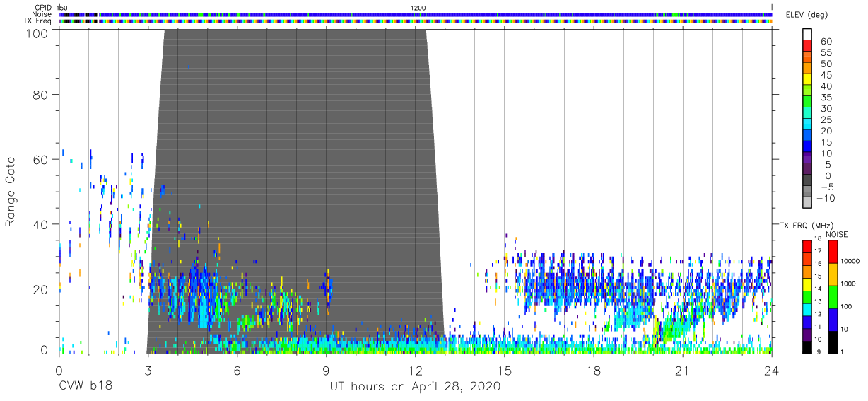Select the 'TX Freq' row label
Screen dimensions: 868x401
pos(37,21)
